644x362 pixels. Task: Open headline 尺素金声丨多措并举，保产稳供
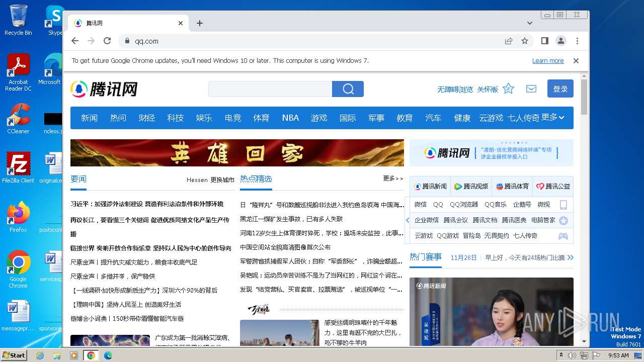[113, 277]
